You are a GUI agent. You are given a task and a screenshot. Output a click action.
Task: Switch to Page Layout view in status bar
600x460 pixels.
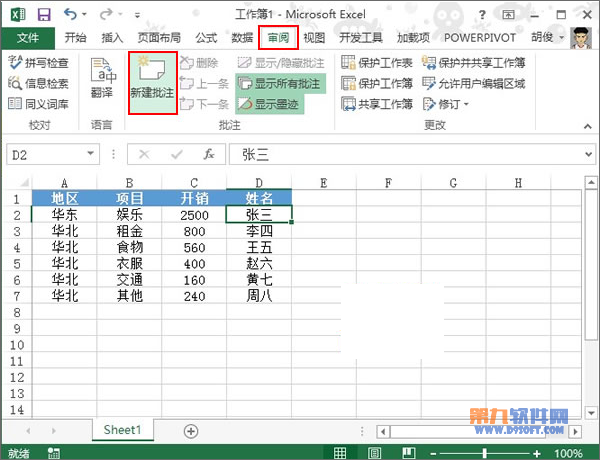(x=374, y=453)
